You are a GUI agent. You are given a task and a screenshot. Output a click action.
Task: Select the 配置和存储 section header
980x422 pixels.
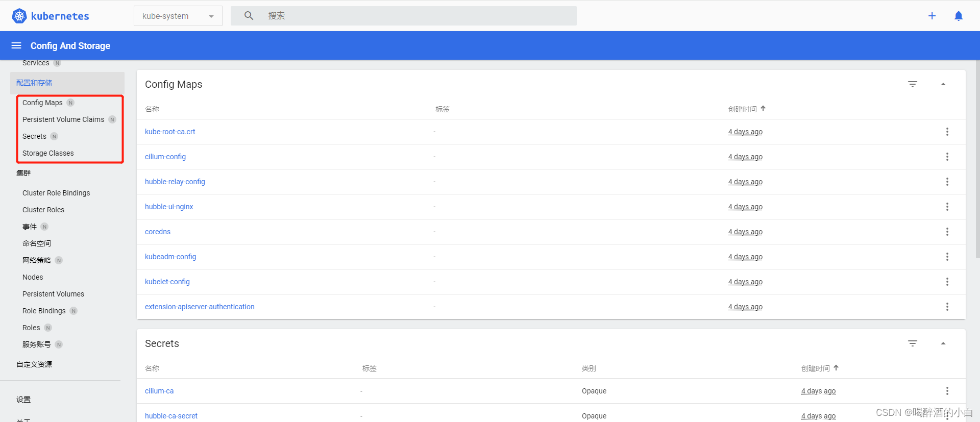[x=34, y=83]
